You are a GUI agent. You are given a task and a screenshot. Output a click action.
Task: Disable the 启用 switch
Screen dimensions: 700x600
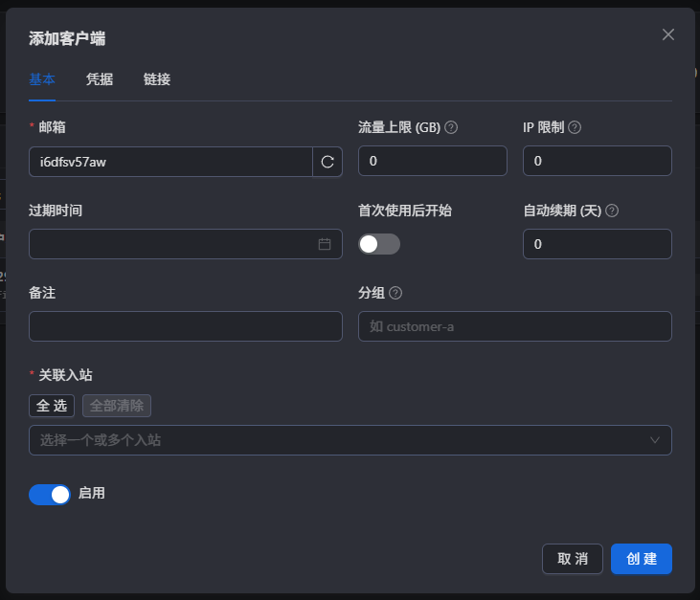click(50, 495)
